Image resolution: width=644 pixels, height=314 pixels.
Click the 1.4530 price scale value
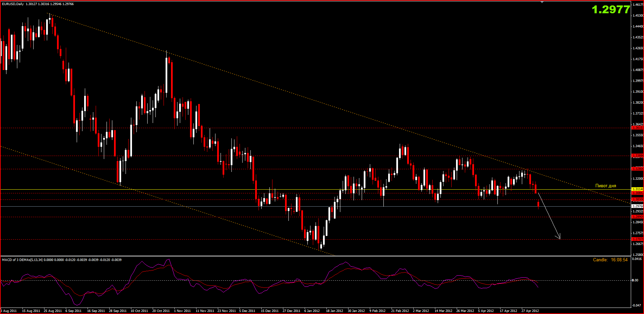[x=638, y=16]
